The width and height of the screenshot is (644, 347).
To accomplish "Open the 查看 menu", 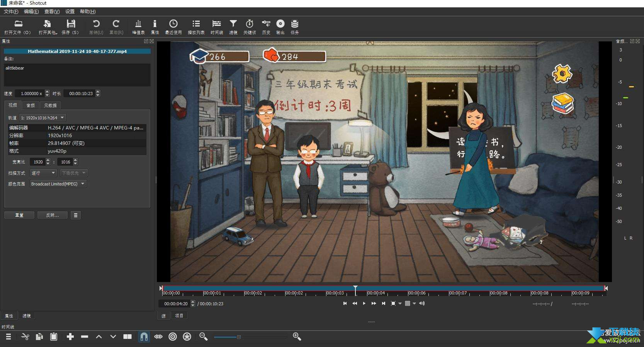I will [x=52, y=12].
